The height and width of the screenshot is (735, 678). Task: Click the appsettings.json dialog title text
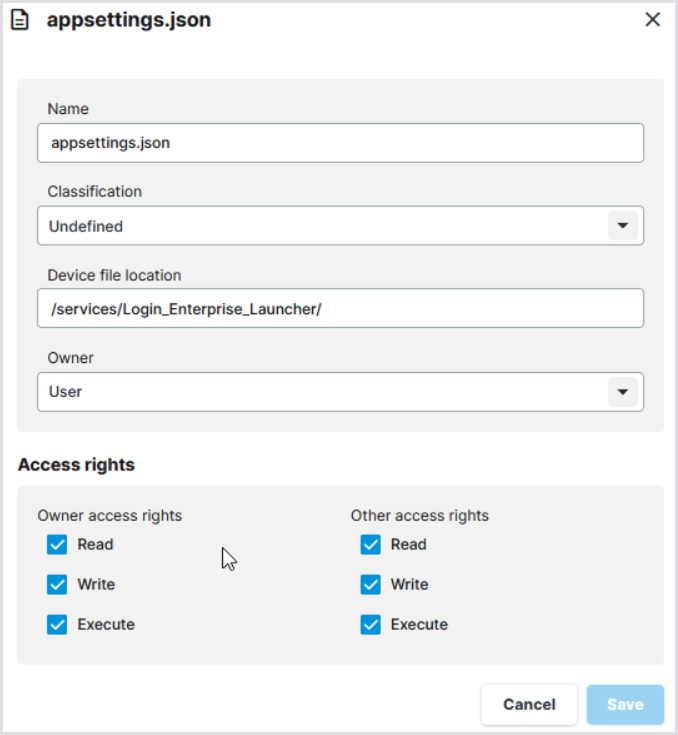129,20
